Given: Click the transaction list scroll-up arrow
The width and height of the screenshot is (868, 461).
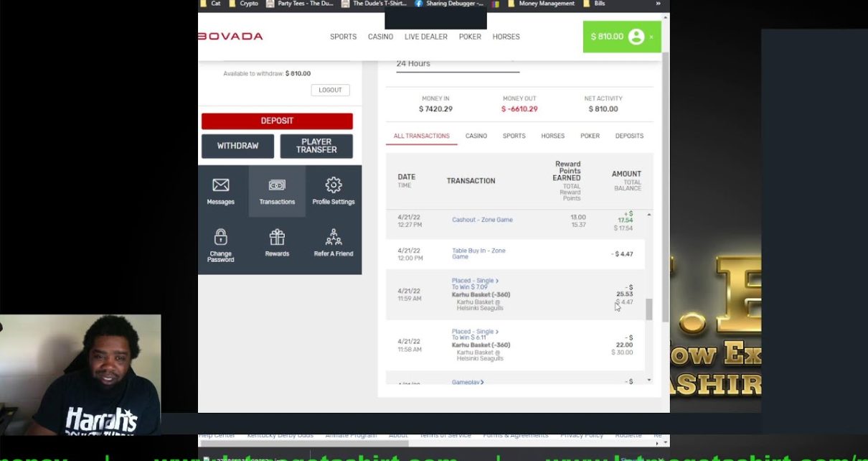Looking at the screenshot, I should click(649, 215).
